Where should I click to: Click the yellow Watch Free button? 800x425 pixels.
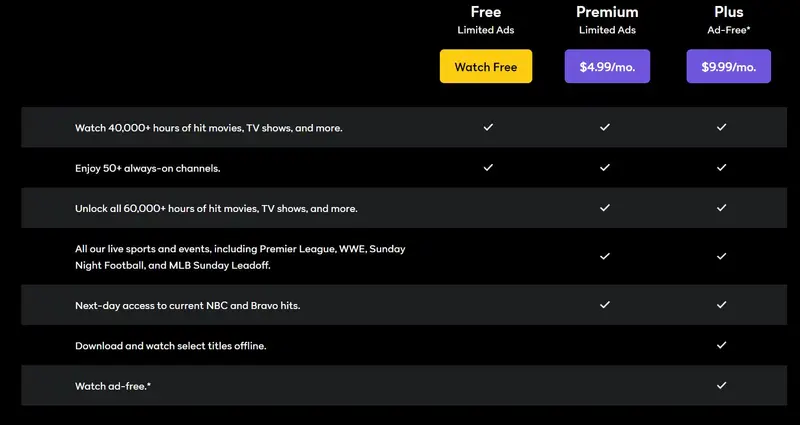[485, 67]
